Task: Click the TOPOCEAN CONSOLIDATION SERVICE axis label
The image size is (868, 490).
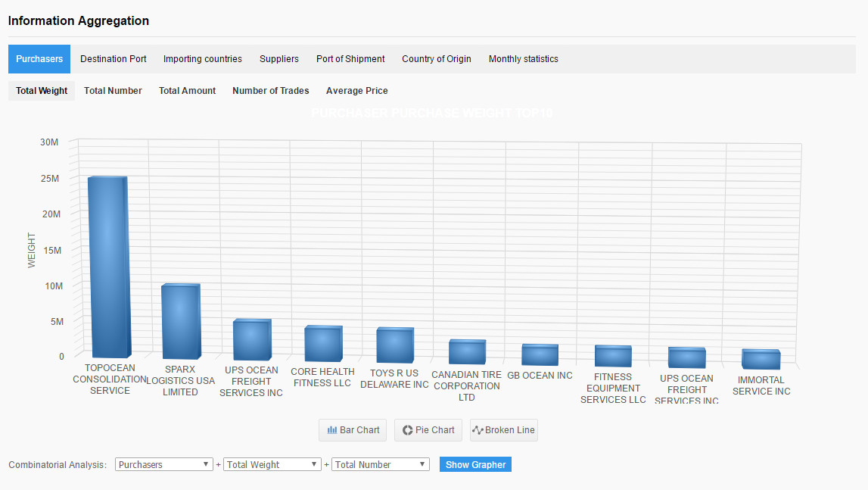Action: click(x=110, y=379)
